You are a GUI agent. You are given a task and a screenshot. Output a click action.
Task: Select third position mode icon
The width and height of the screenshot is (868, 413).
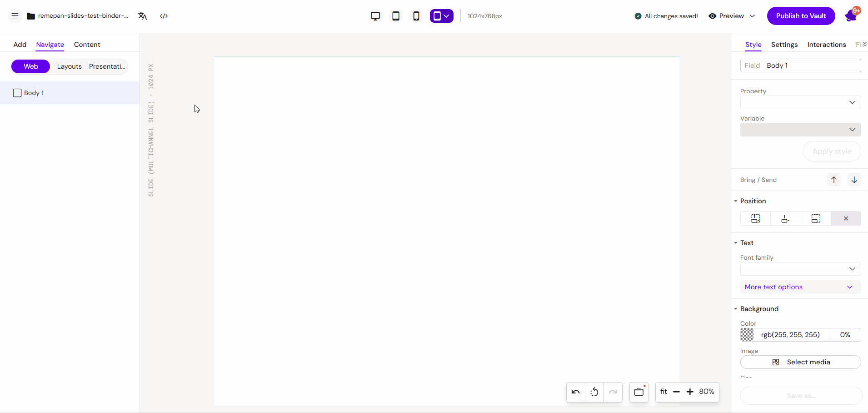pos(816,218)
